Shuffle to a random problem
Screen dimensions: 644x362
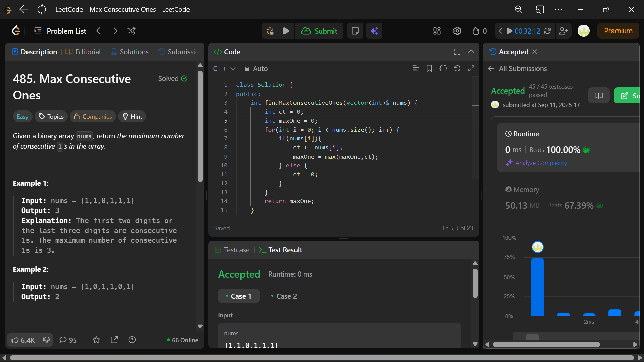tap(131, 31)
